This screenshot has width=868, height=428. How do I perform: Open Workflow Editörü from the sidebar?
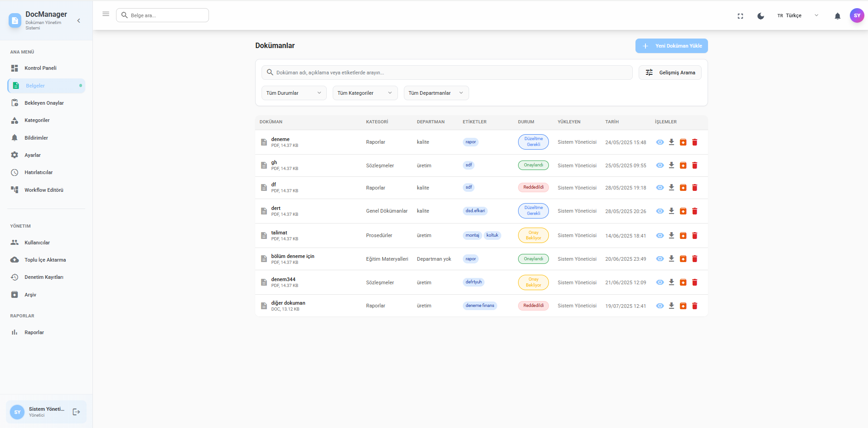43,190
